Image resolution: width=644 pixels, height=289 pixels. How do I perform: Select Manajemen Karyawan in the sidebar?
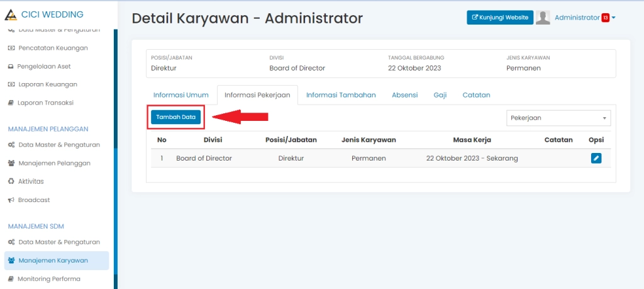pyautogui.click(x=53, y=260)
